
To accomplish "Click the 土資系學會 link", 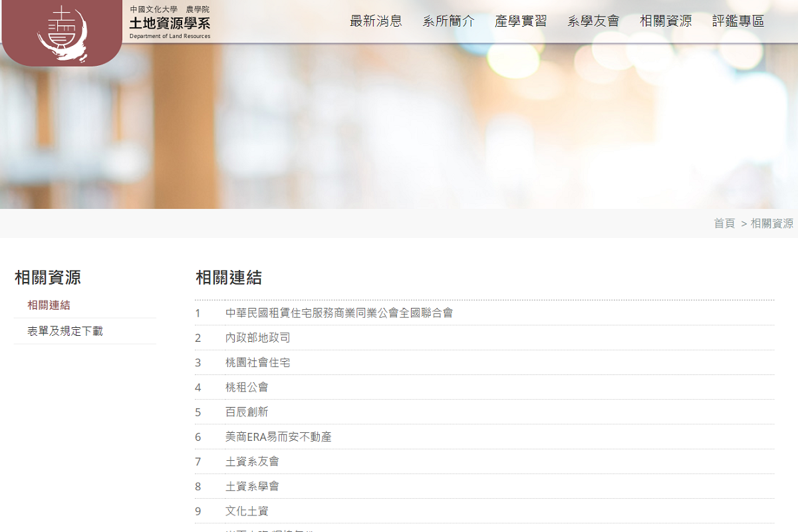I will pyautogui.click(x=252, y=486).
